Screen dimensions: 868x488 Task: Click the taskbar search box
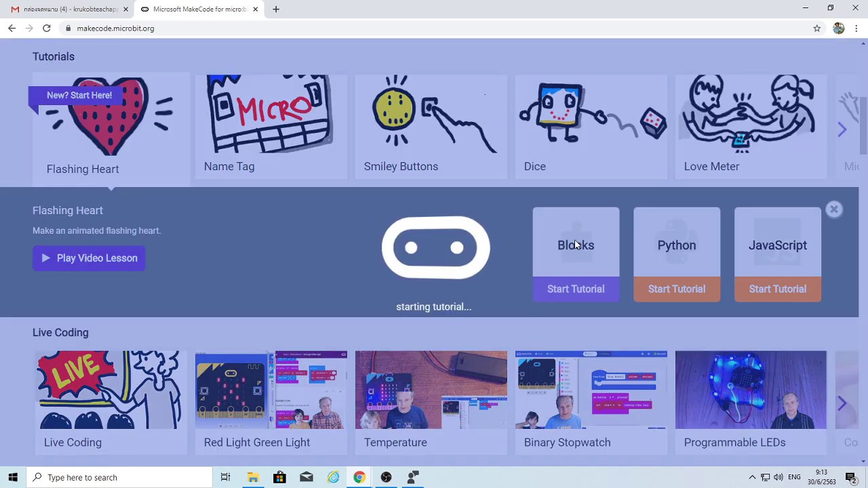120,477
